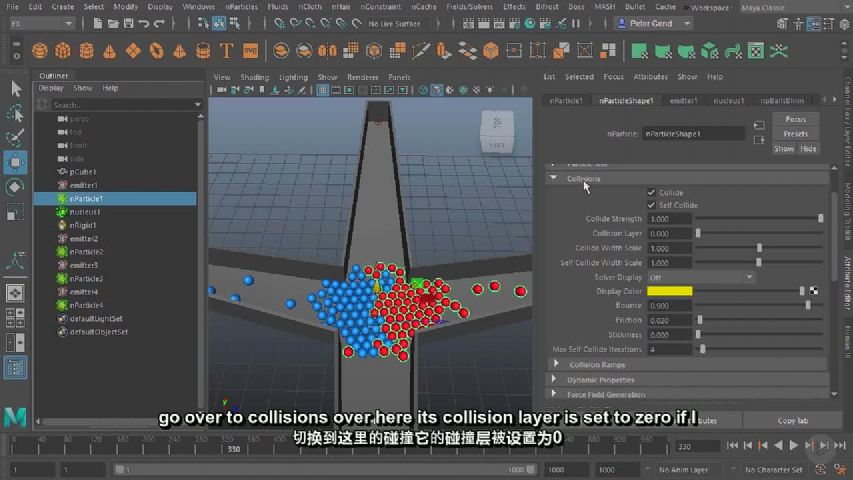Click the SVG shelf icon
This screenshot has width=853, height=480.
click(250, 51)
